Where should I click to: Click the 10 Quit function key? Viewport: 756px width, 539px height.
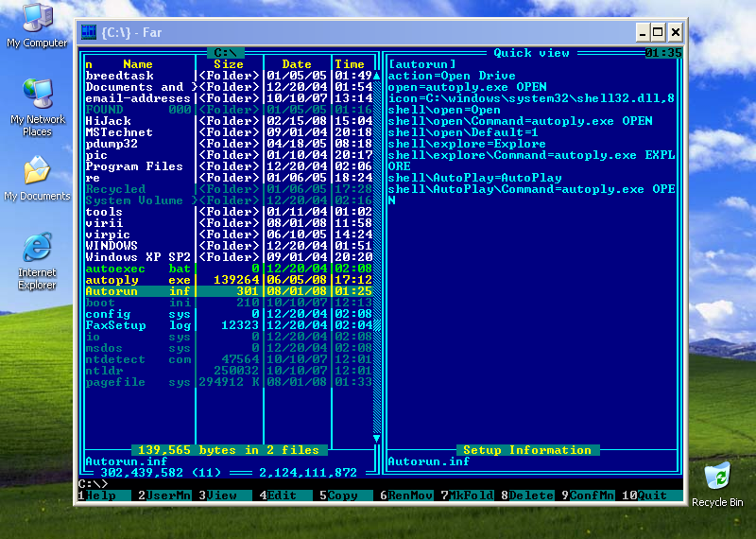tap(652, 496)
